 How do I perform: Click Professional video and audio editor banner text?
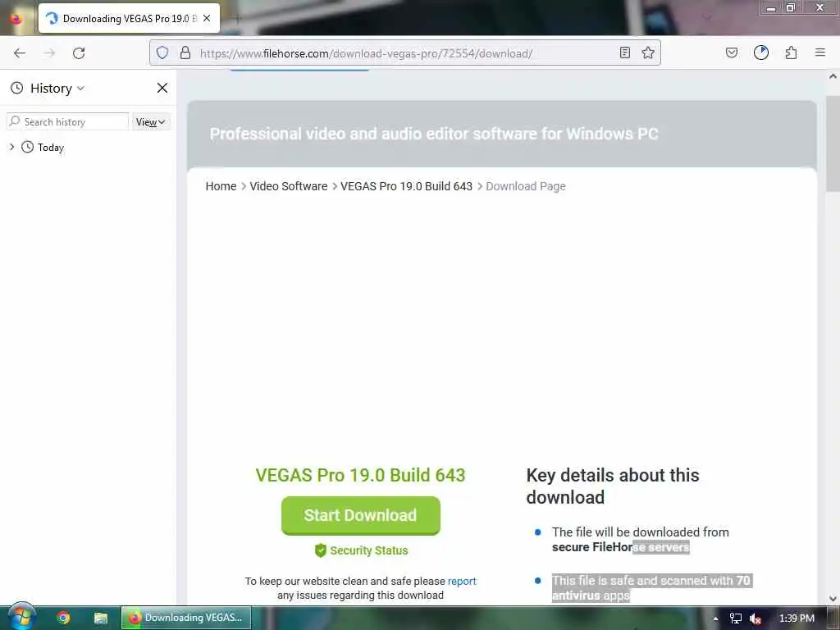tap(434, 134)
